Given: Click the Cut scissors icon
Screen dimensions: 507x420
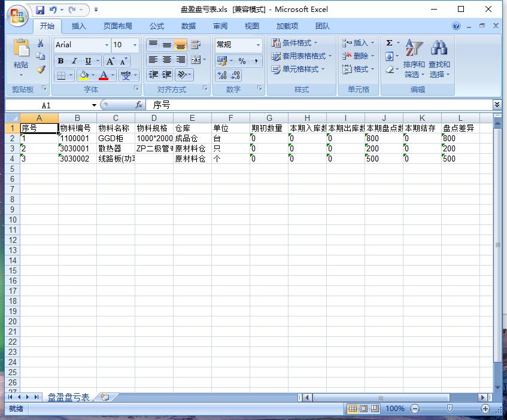Looking at the screenshot, I should pos(41,44).
